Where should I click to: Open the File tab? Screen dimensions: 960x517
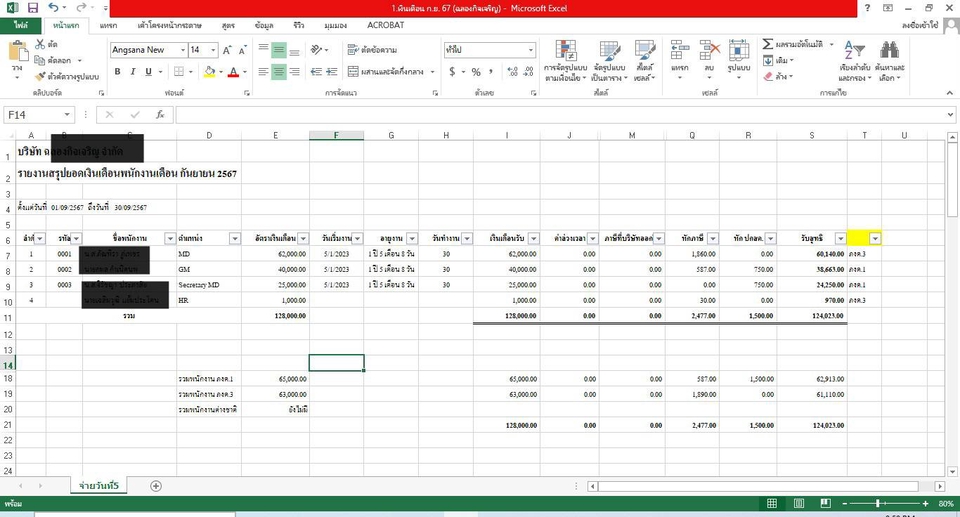[21, 25]
